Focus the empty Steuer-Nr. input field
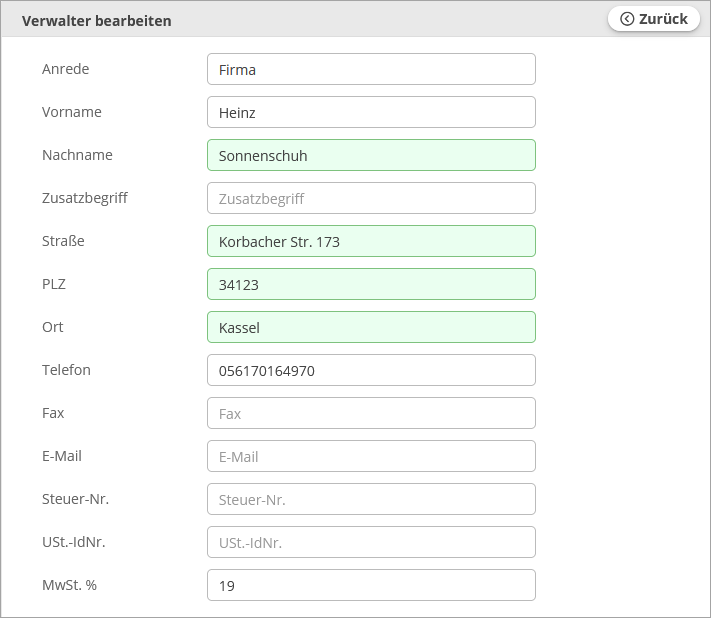Image resolution: width=711 pixels, height=618 pixels. click(x=370, y=500)
